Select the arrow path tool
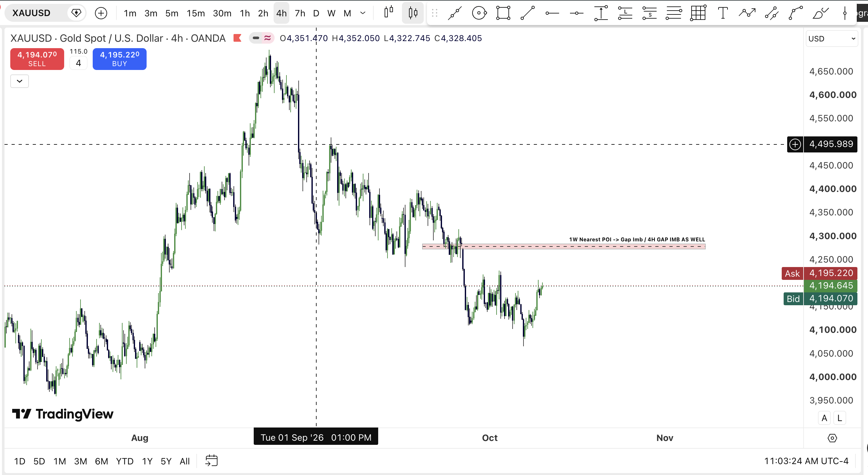Screen dimensions: 868x475 (x=747, y=13)
